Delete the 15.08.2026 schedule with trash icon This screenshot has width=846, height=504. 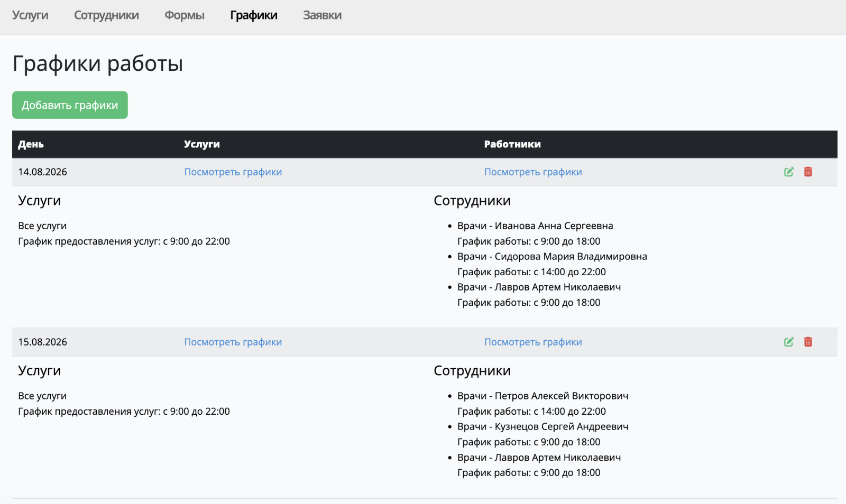click(808, 342)
